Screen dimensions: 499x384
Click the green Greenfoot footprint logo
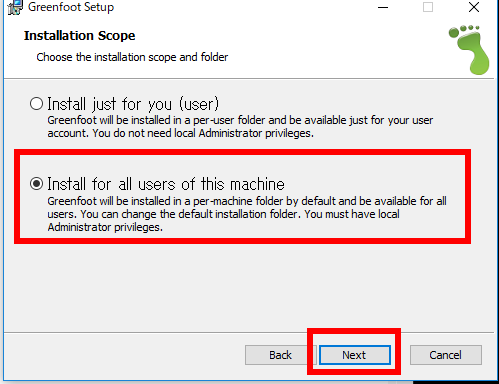click(x=469, y=50)
